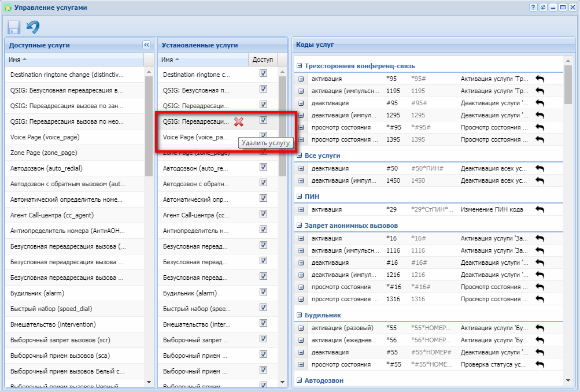Collapse the Запрет анонимных вызовов group

[300, 225]
